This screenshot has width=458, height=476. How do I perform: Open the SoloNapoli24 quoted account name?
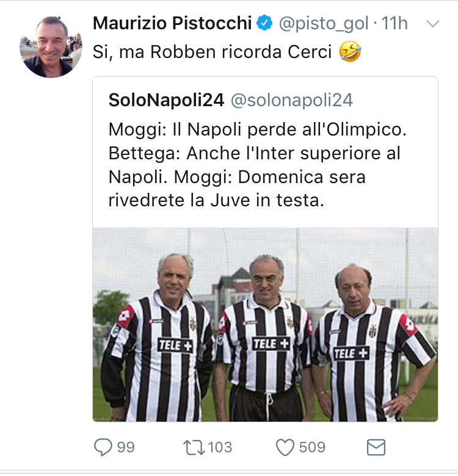point(166,100)
